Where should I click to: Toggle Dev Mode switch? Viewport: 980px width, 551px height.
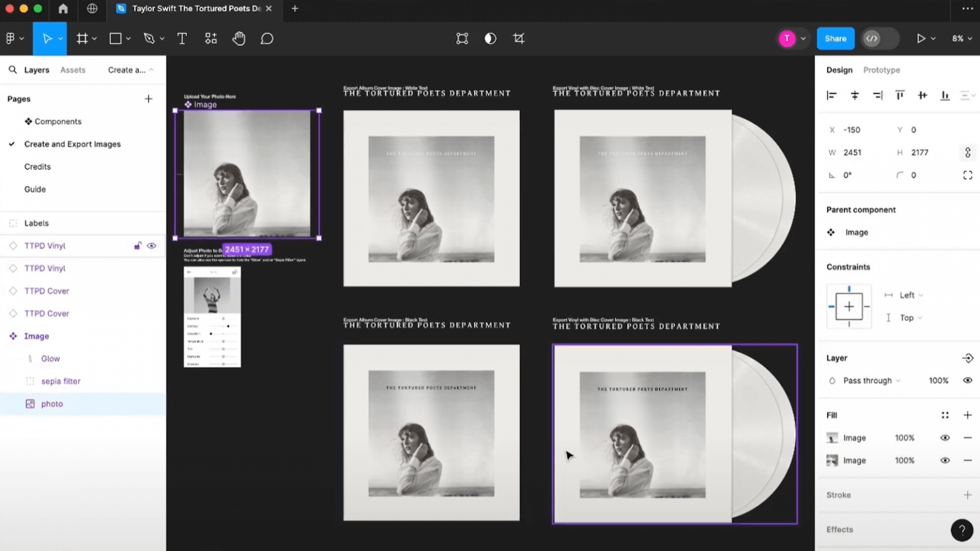point(879,39)
